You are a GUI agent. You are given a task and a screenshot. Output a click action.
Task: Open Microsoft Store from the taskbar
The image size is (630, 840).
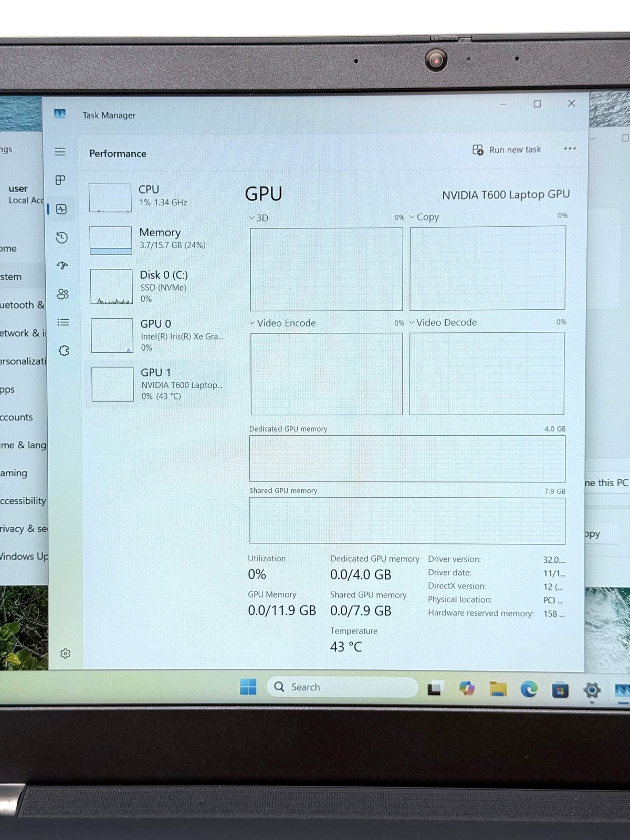click(560, 690)
